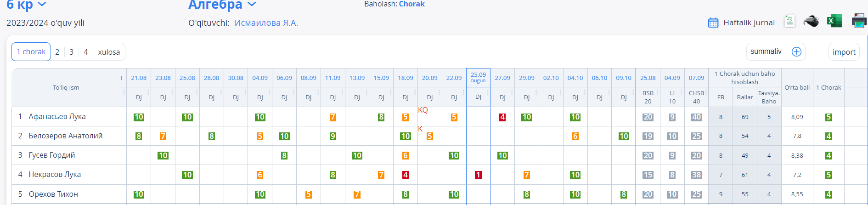
Task: Export the journal to Excel
Action: [x=834, y=21]
